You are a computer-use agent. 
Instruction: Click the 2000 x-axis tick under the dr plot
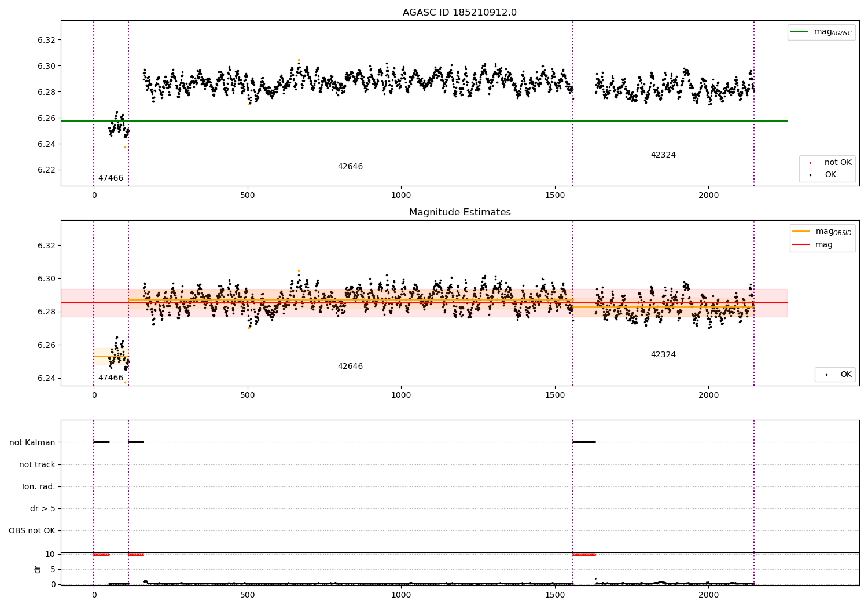coord(708,595)
